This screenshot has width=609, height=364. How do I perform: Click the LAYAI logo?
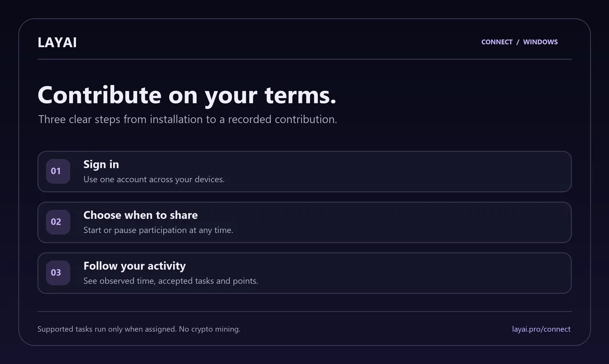click(57, 42)
